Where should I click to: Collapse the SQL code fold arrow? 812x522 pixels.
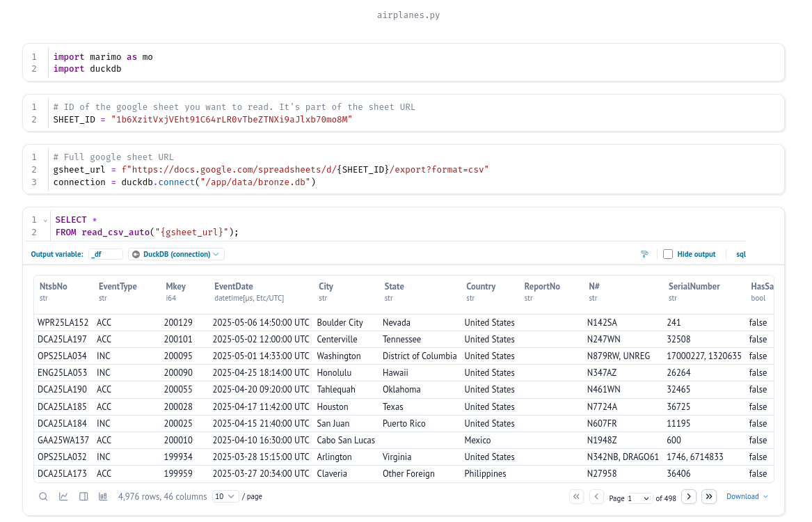point(45,220)
